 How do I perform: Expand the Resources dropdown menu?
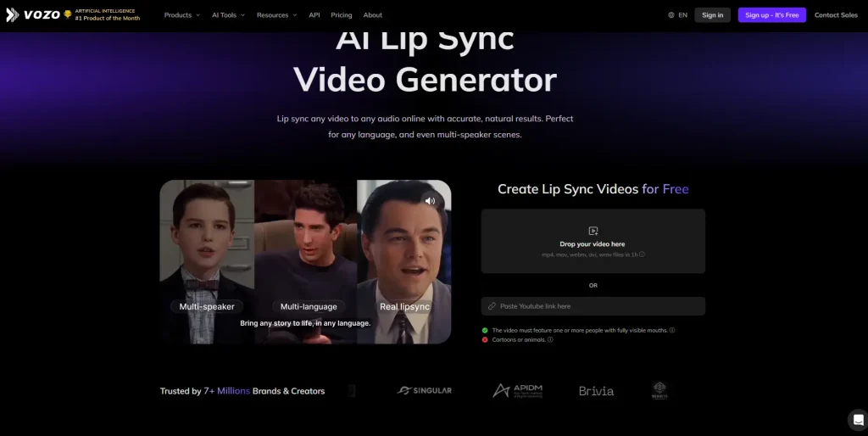pyautogui.click(x=277, y=15)
